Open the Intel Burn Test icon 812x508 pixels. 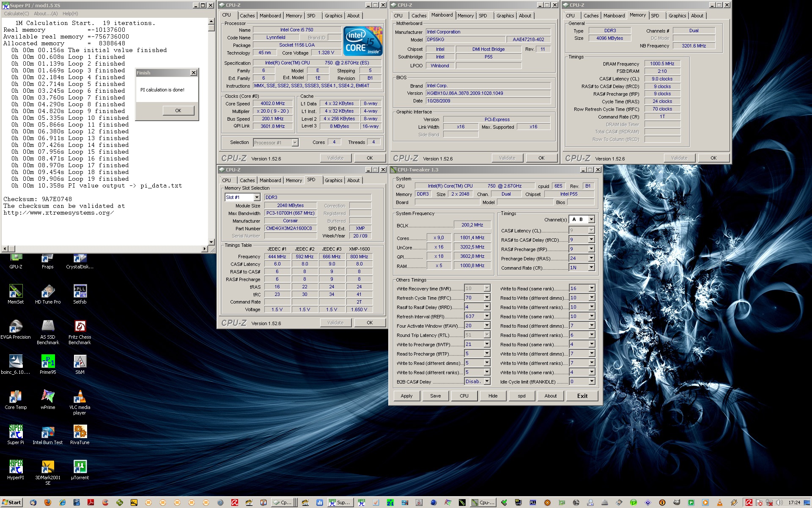pos(48,432)
